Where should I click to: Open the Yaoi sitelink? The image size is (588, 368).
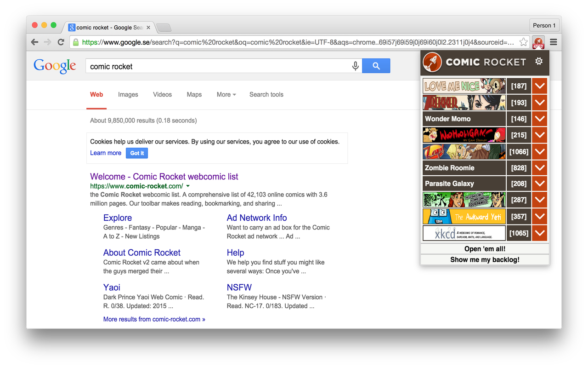tap(112, 287)
